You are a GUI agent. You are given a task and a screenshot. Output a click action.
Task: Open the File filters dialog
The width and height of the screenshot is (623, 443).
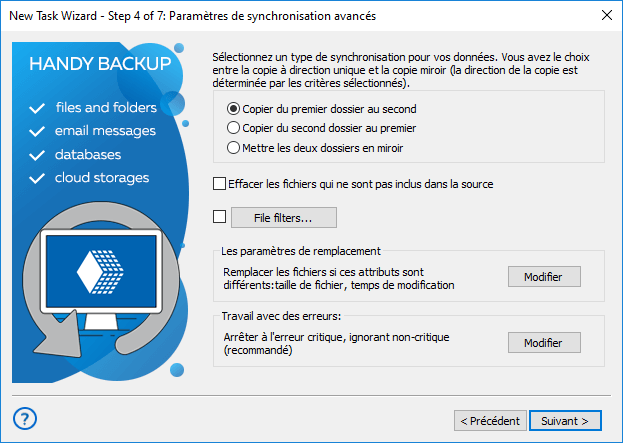tap(284, 217)
